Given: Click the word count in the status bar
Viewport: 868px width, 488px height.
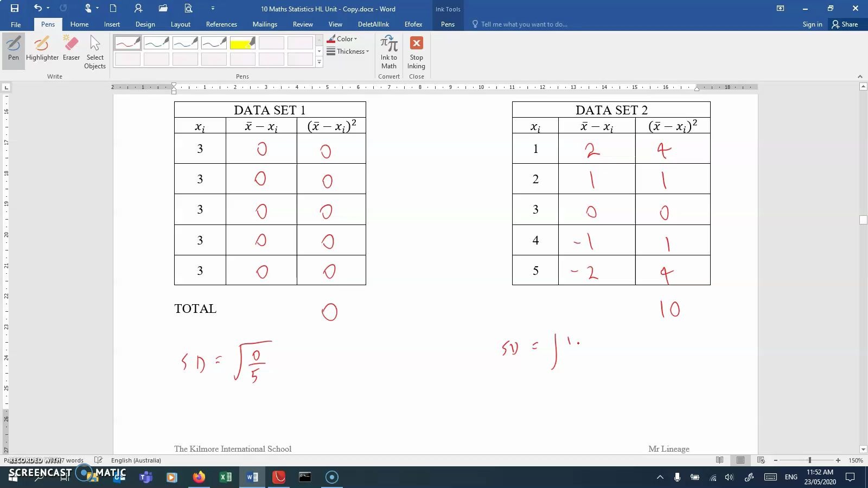Looking at the screenshot, I should pos(71,460).
